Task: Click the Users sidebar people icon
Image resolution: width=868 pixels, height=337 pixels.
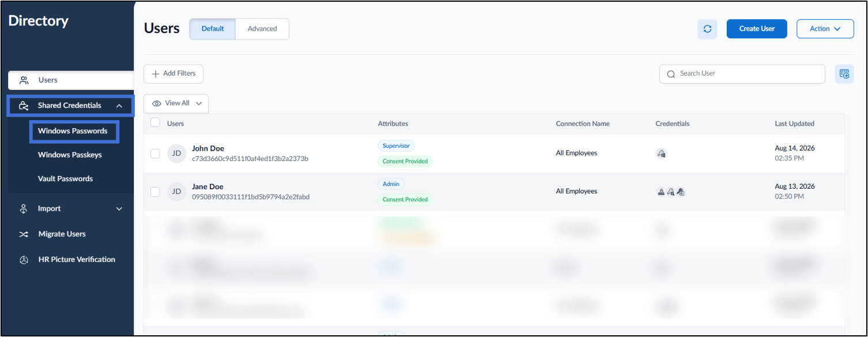Action: click(24, 80)
